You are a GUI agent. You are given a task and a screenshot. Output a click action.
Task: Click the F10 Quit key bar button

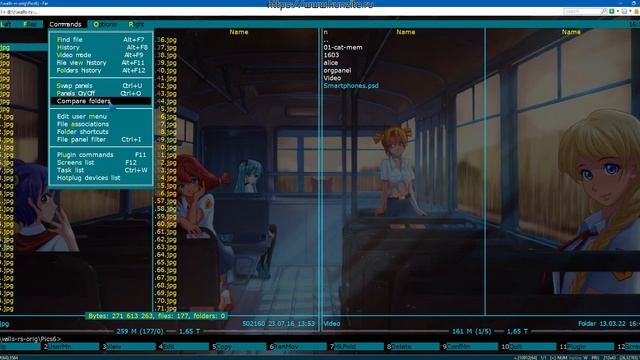(529, 347)
